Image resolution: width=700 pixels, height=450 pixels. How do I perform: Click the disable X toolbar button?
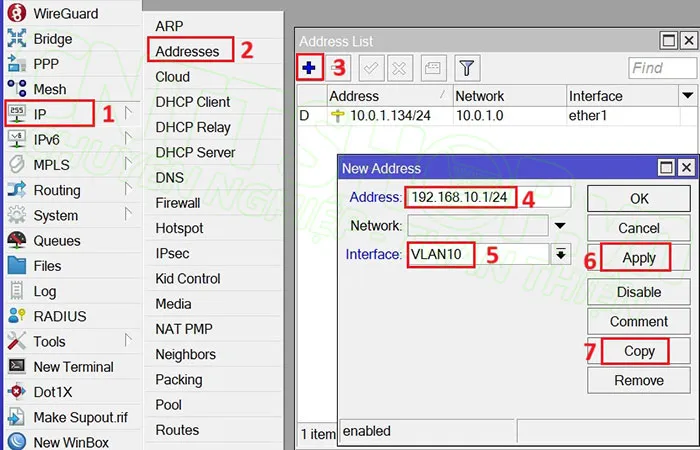[400, 68]
